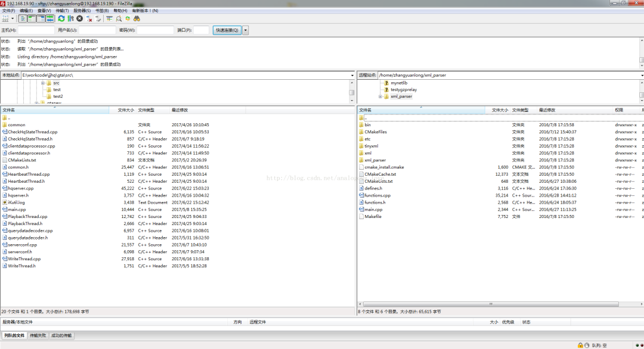Open the directory listing filters icon
Viewport: 644px width, 349px height.
109,18
